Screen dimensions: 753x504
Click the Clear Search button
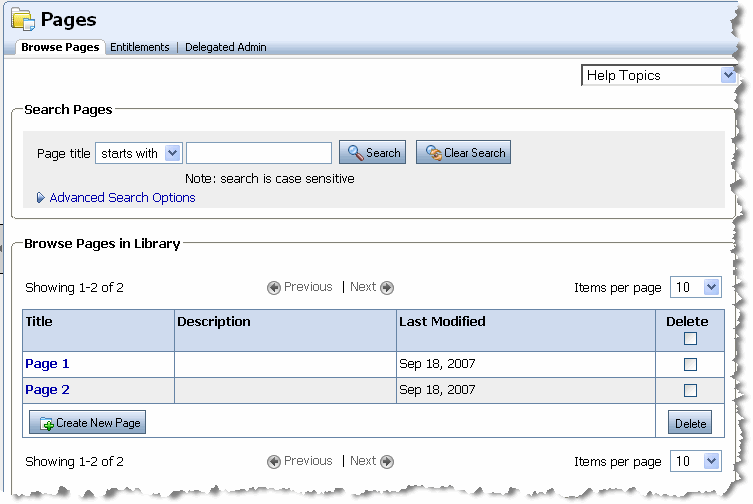[463, 152]
